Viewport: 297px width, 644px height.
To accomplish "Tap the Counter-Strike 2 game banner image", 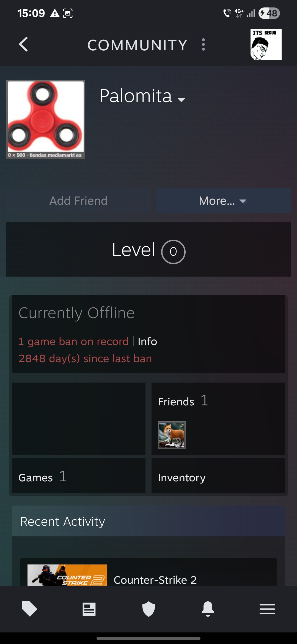I will tap(67, 575).
